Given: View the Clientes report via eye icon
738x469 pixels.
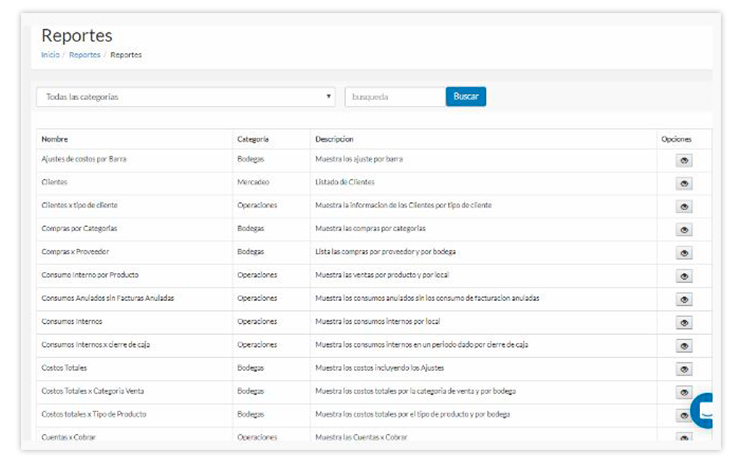Looking at the screenshot, I should (684, 183).
